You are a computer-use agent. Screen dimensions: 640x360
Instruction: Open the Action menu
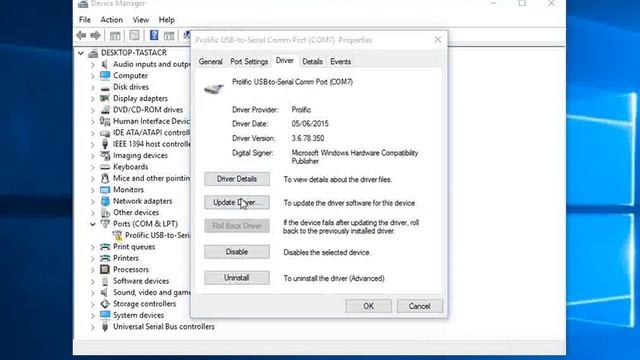[111, 20]
